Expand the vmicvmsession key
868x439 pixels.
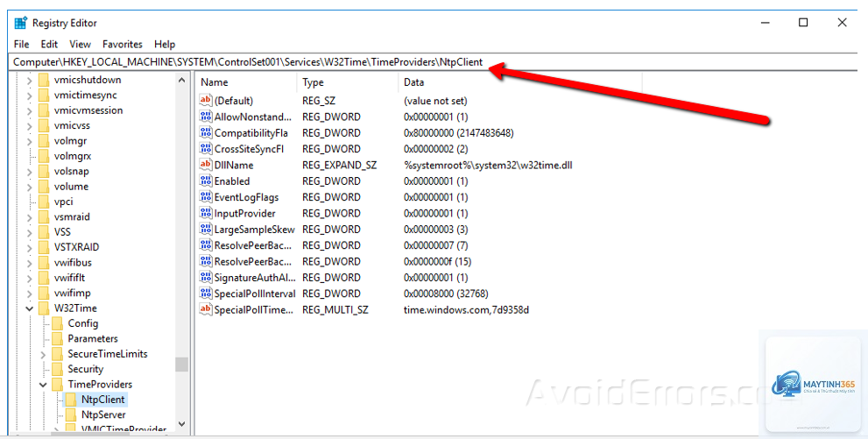pos(29,110)
